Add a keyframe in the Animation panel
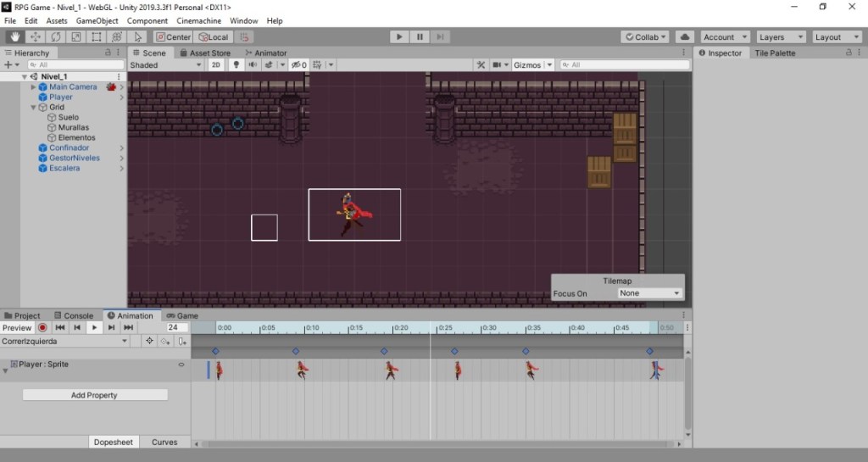This screenshot has width=868, height=462. point(165,342)
